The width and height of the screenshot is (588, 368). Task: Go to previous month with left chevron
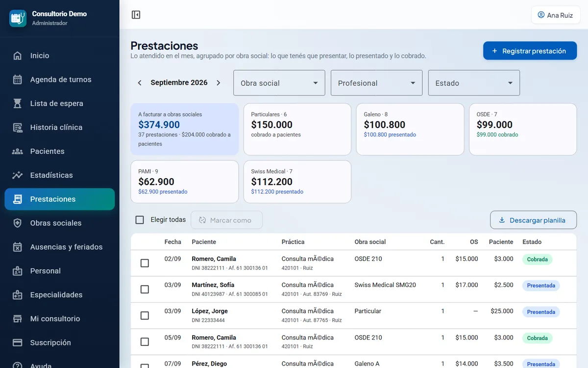click(140, 83)
